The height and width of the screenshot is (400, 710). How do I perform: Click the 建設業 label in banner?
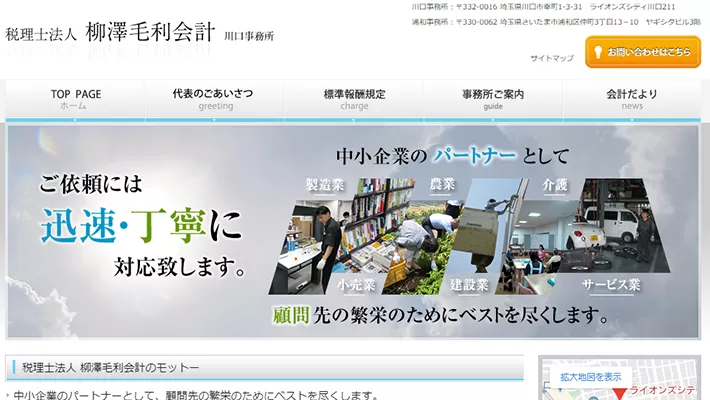point(468,285)
